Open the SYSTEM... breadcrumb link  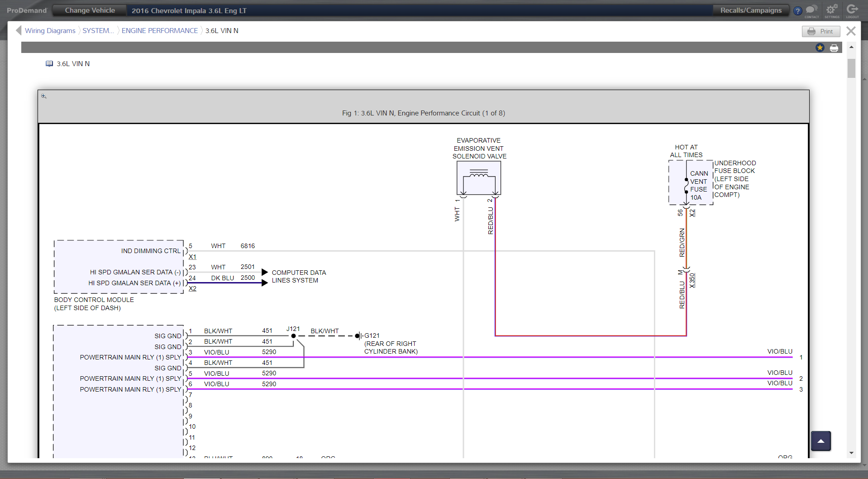(98, 31)
